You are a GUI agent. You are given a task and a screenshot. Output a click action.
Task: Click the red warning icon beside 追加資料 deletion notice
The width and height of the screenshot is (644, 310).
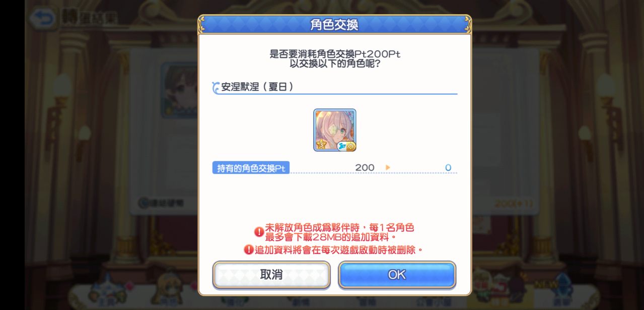[249, 250]
